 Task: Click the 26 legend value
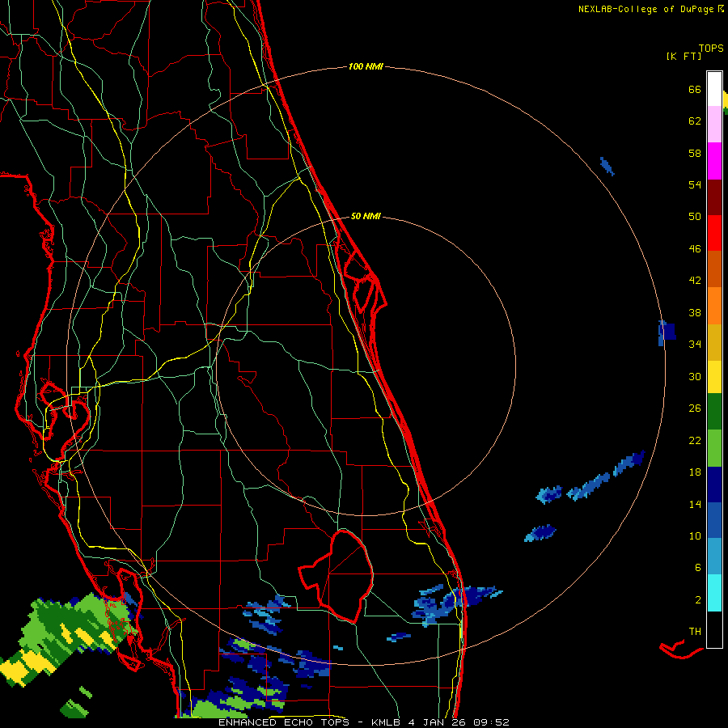tap(695, 408)
